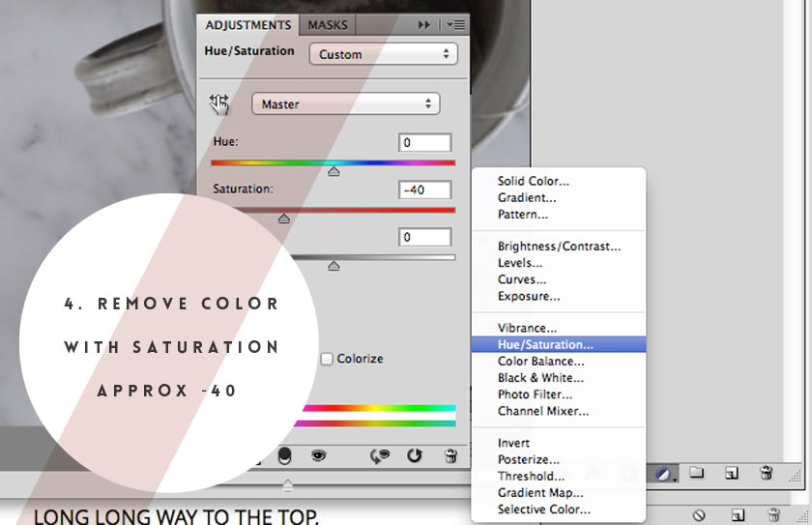Select highlighted Hue/Saturation... menu item

[x=559, y=344]
